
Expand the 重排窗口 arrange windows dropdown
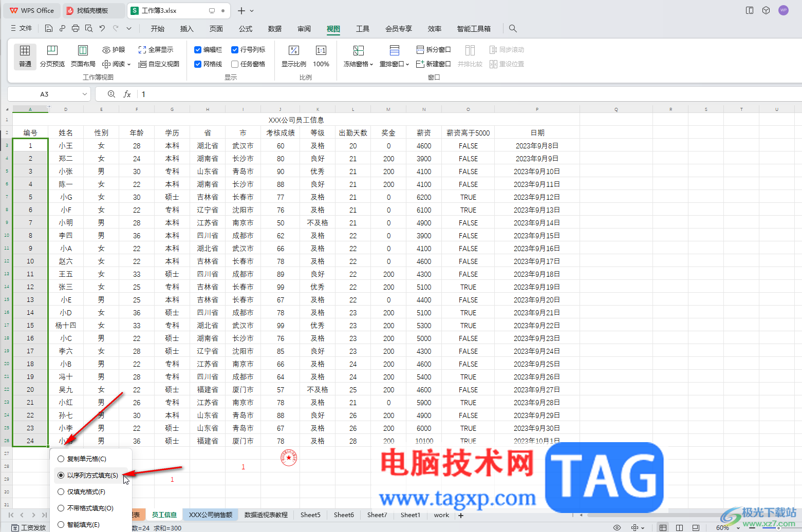(407, 65)
